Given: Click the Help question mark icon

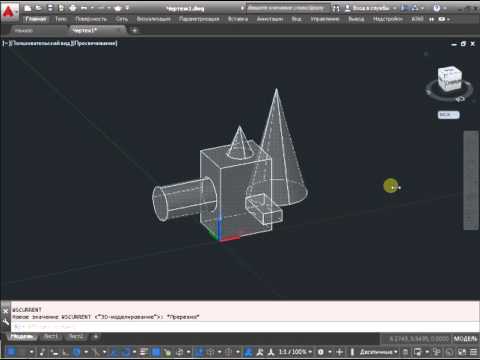Looking at the screenshot, I should coord(437,8).
